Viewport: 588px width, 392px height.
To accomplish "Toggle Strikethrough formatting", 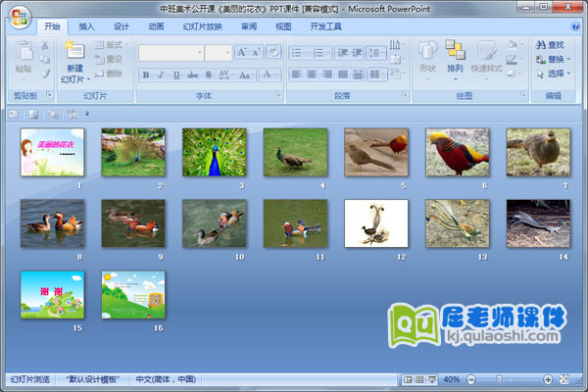I will (x=192, y=74).
